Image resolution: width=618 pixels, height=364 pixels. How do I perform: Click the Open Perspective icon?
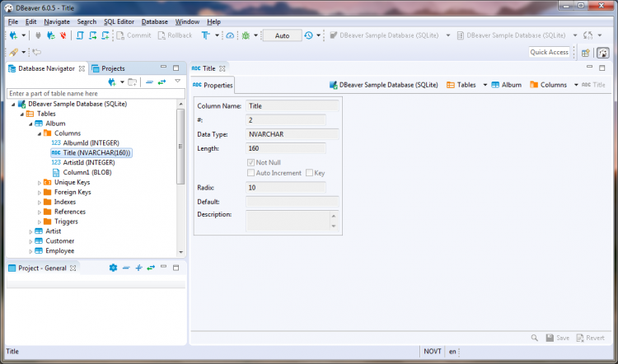[x=586, y=53]
